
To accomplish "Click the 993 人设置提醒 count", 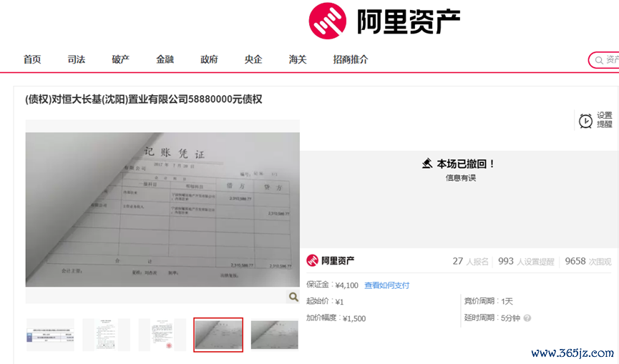I will tap(526, 262).
